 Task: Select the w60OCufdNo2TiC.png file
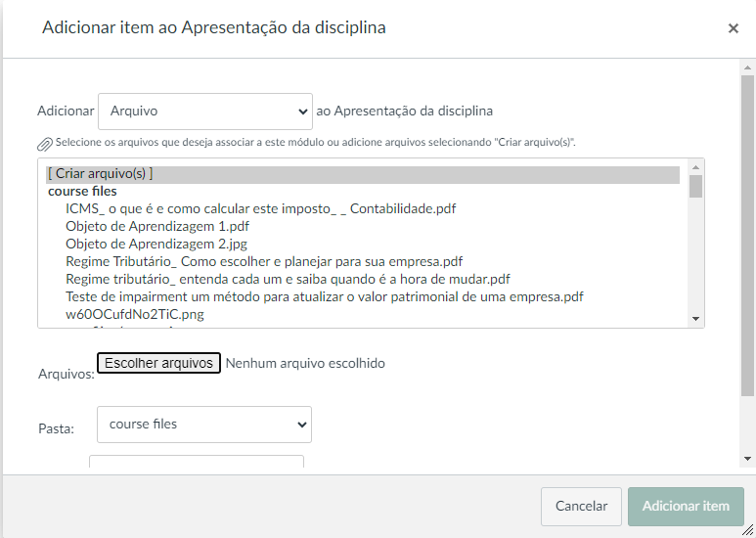(x=135, y=314)
